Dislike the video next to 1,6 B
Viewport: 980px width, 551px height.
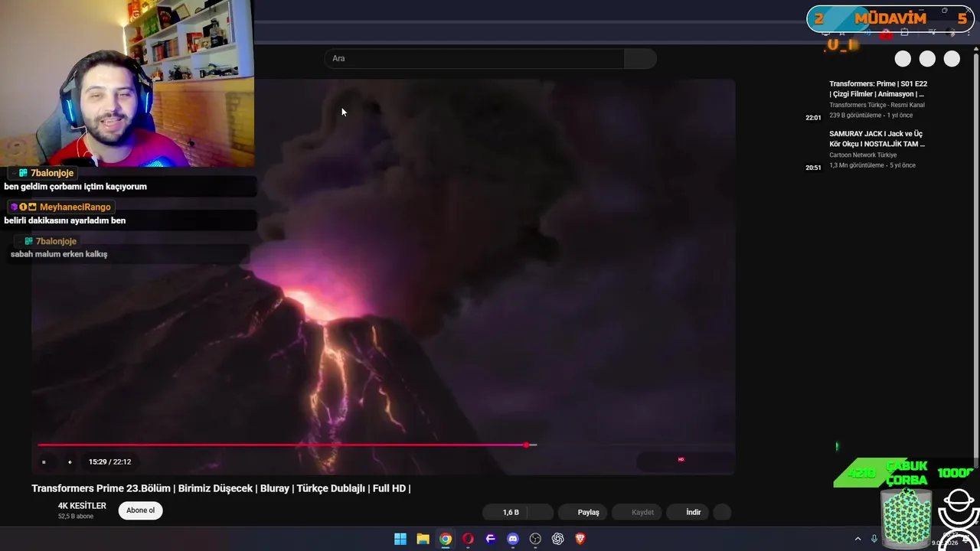(541, 512)
